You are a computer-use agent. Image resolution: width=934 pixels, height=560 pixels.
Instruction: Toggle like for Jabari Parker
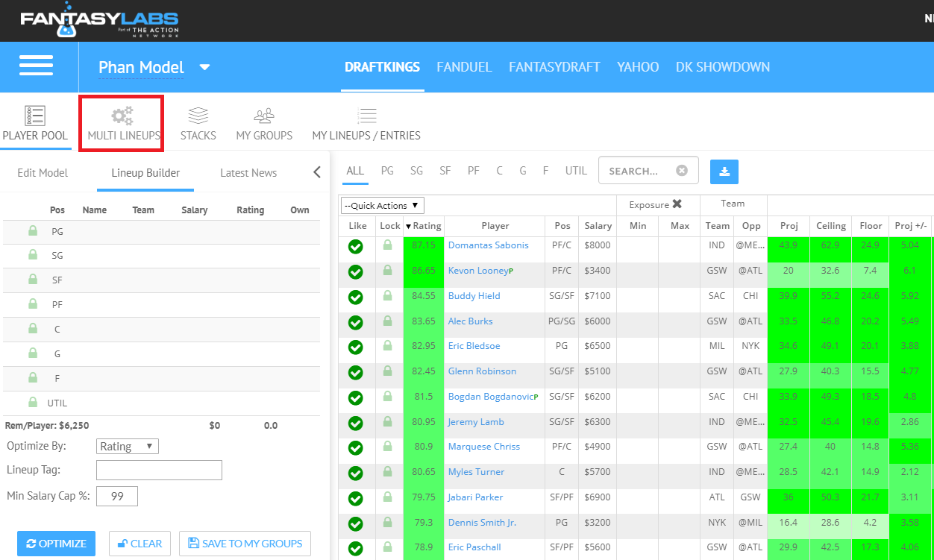[x=356, y=498]
